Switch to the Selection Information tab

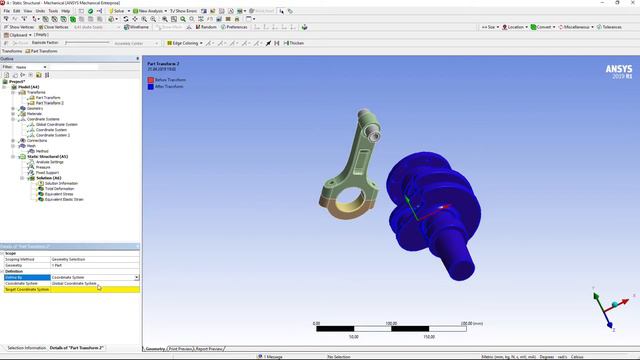[27, 348]
